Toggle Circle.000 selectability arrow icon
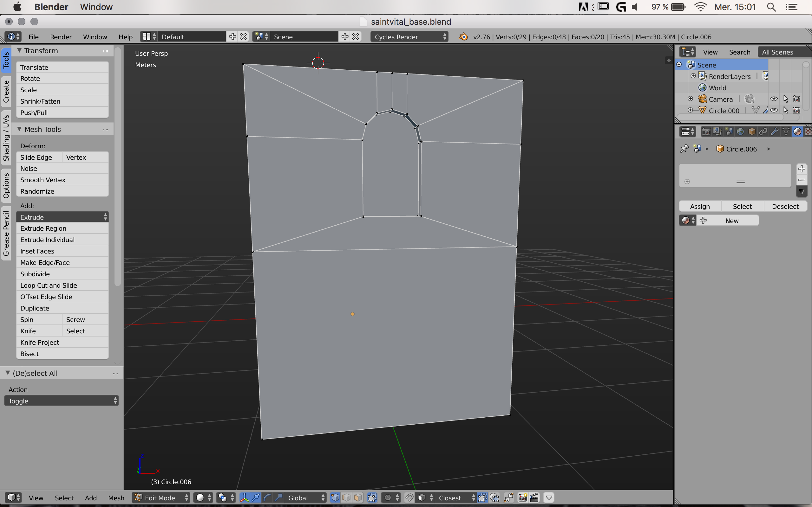Screen dimensions: 812x507 coord(785,110)
